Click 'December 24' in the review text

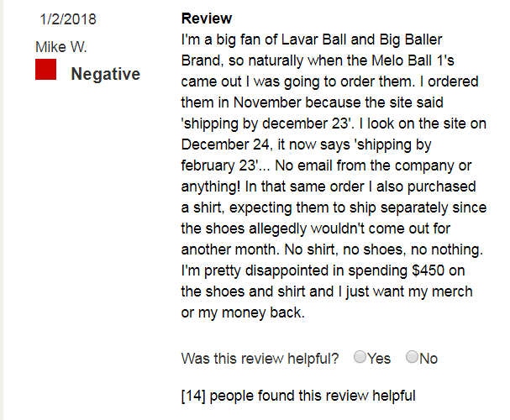(x=225, y=144)
